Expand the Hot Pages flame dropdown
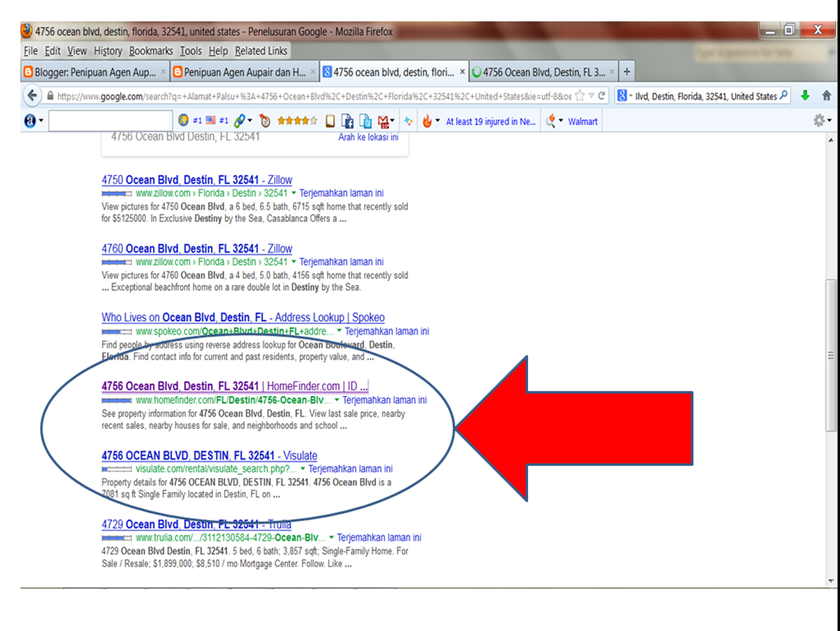This screenshot has height=631, width=840. (x=438, y=120)
